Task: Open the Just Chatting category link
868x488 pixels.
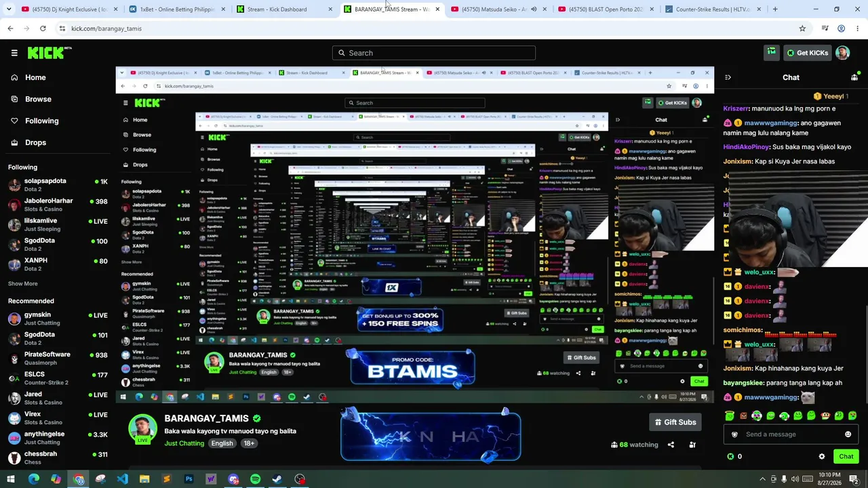Action: [184, 443]
